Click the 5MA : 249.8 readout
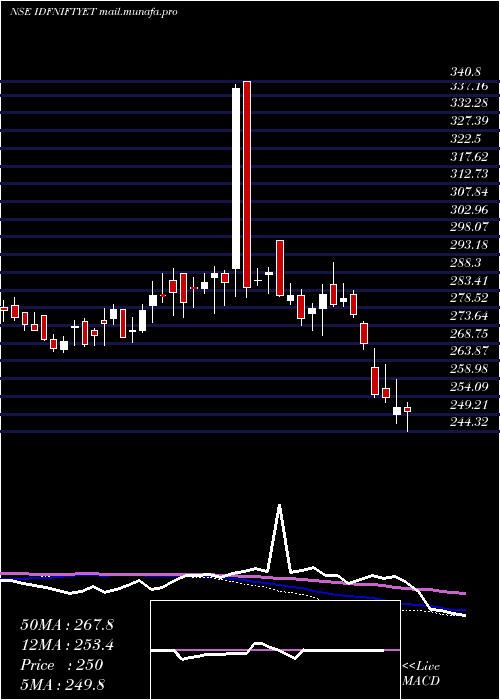500x700 pixels. pyautogui.click(x=63, y=684)
